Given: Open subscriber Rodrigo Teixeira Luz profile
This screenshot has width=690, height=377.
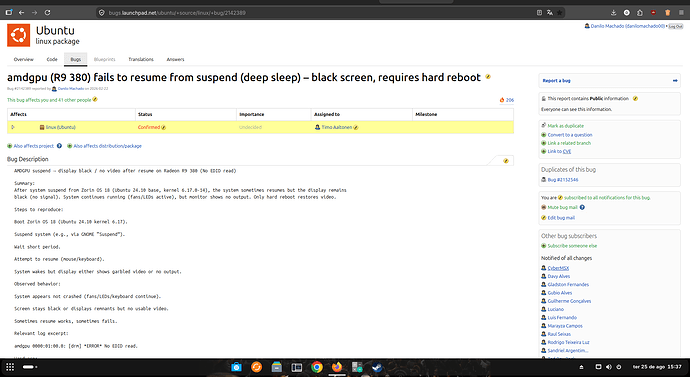Looking at the screenshot, I should (569, 342).
